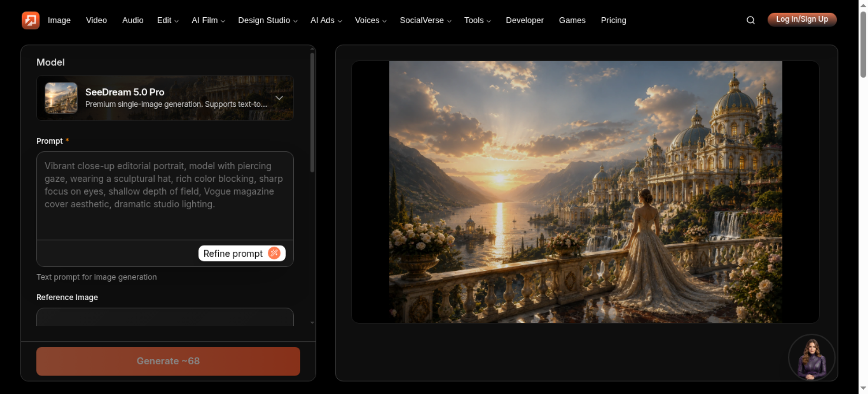868x394 pixels.
Task: Open the AI assistant avatar bubble
Action: pos(811,358)
